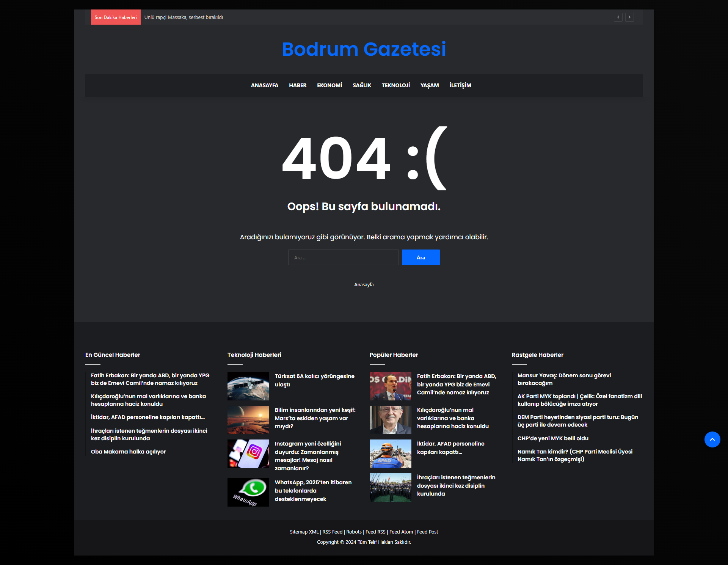This screenshot has width=728, height=565.
Task: Click the Anasayfa link below the search box
Action: point(364,284)
